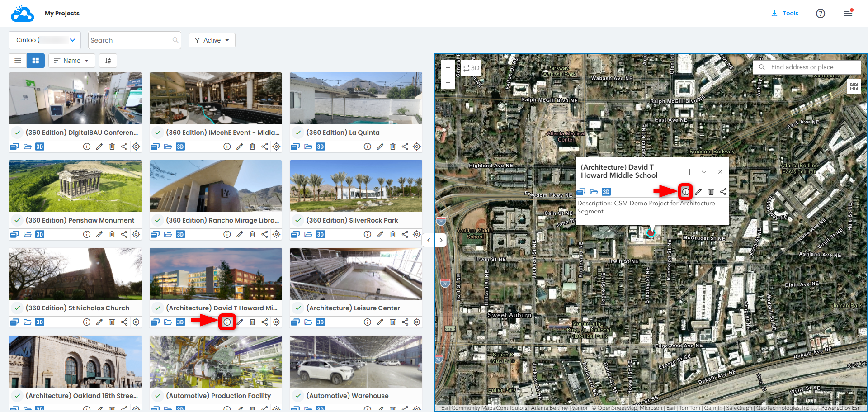Edit the DigitalBAU Conference project with pencil

pos(99,147)
